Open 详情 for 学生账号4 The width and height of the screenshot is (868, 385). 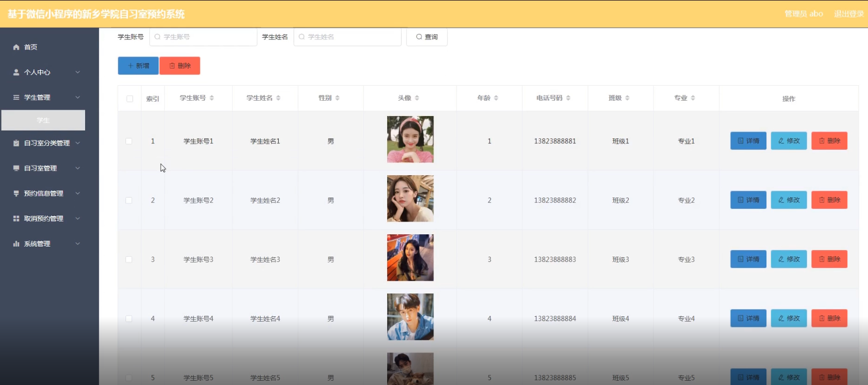click(748, 318)
